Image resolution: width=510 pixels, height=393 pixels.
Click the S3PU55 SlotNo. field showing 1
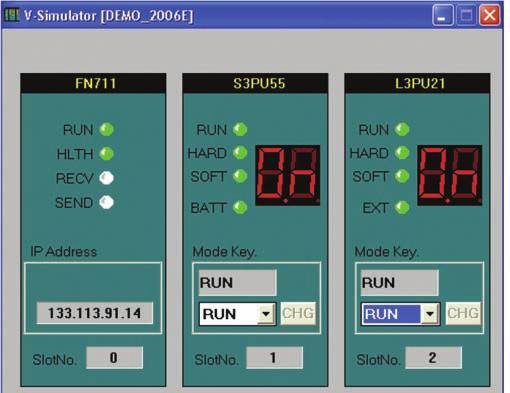[274, 358]
